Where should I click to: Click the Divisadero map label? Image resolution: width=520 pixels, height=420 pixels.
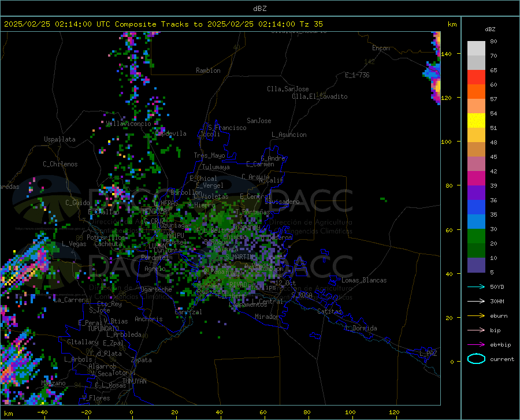[282, 202]
